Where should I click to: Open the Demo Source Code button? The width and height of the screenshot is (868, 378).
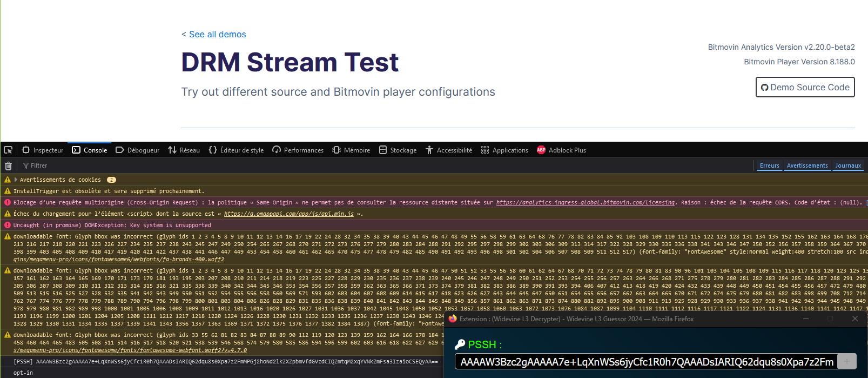point(805,87)
